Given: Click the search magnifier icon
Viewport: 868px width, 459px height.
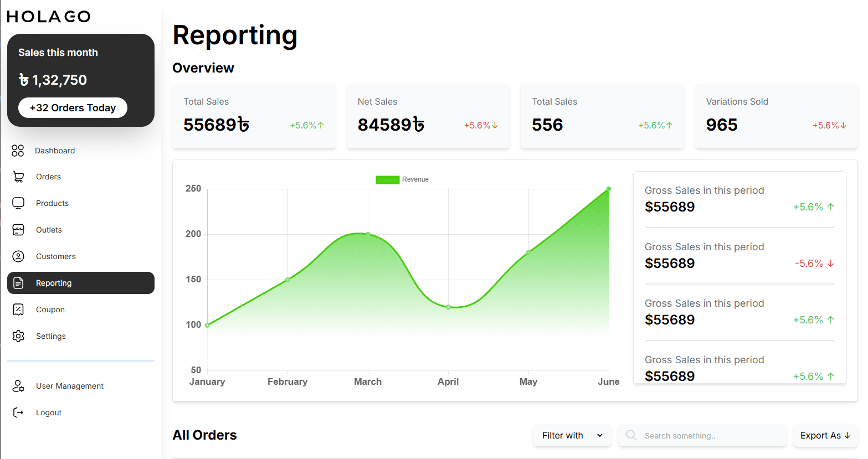Looking at the screenshot, I should coord(631,435).
